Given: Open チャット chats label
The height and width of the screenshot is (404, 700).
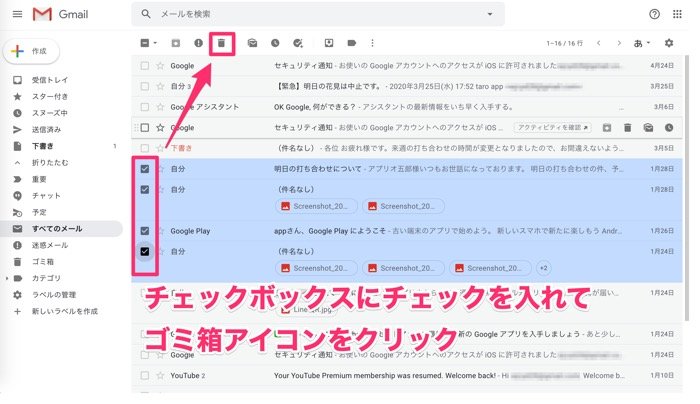Looking at the screenshot, I should 46,196.
